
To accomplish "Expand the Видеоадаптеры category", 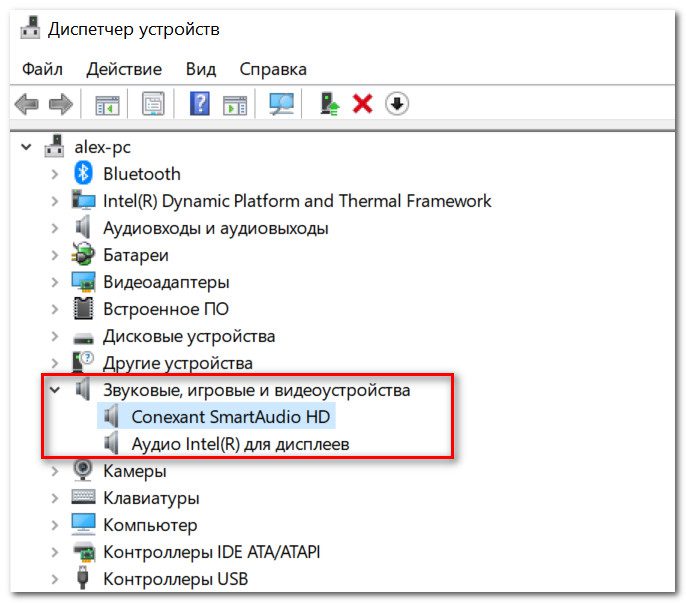I will coord(55,282).
